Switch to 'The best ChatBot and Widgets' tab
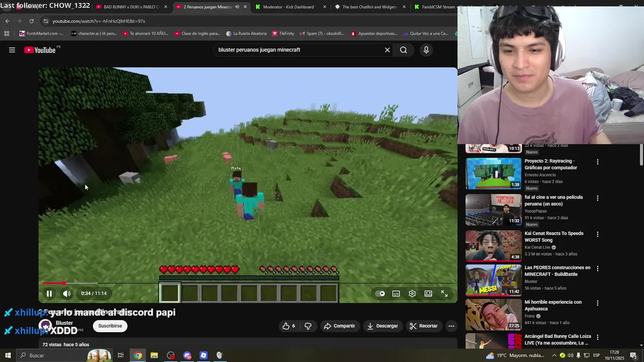This screenshot has width=644, height=362. click(x=369, y=7)
